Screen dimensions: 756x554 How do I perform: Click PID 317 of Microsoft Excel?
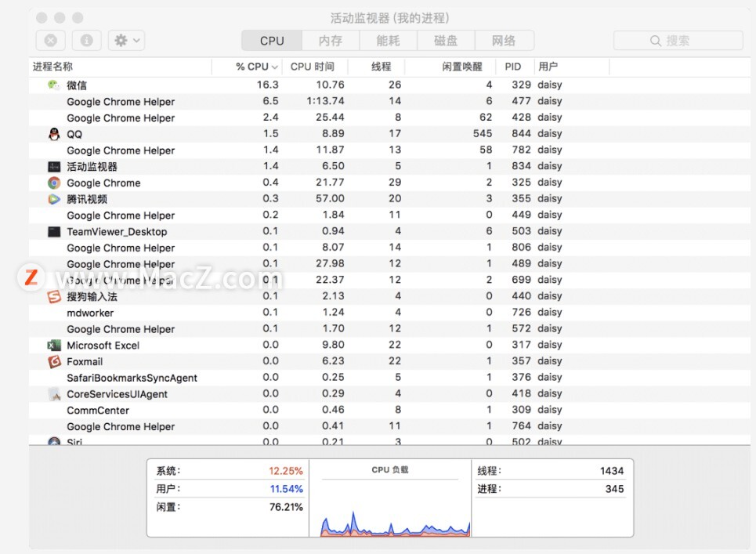(521, 345)
